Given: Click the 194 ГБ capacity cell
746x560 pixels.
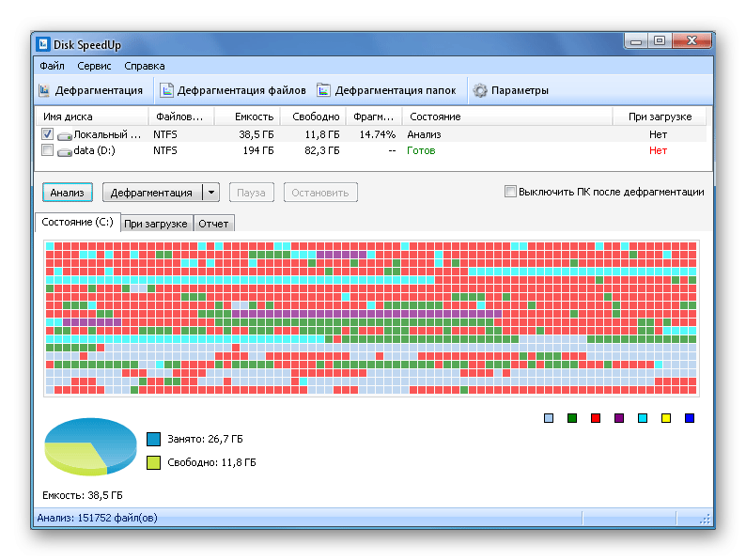Looking at the screenshot, I should pyautogui.click(x=258, y=151).
